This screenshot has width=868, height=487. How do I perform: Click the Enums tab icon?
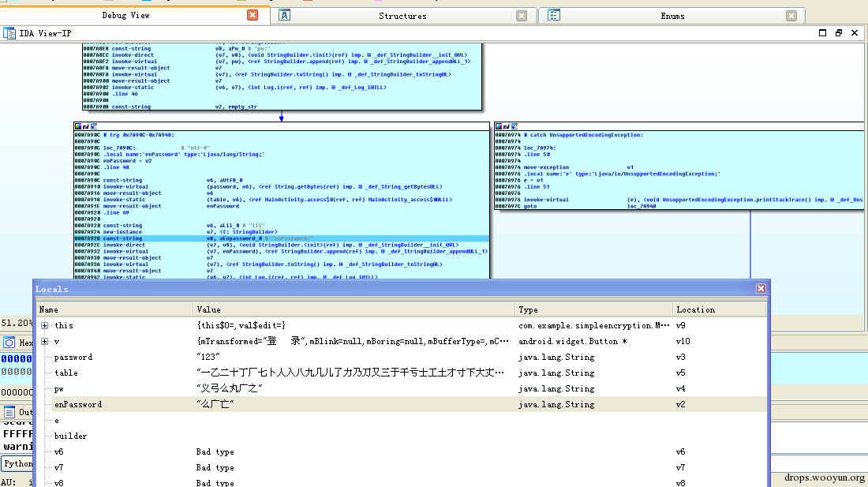554,16
